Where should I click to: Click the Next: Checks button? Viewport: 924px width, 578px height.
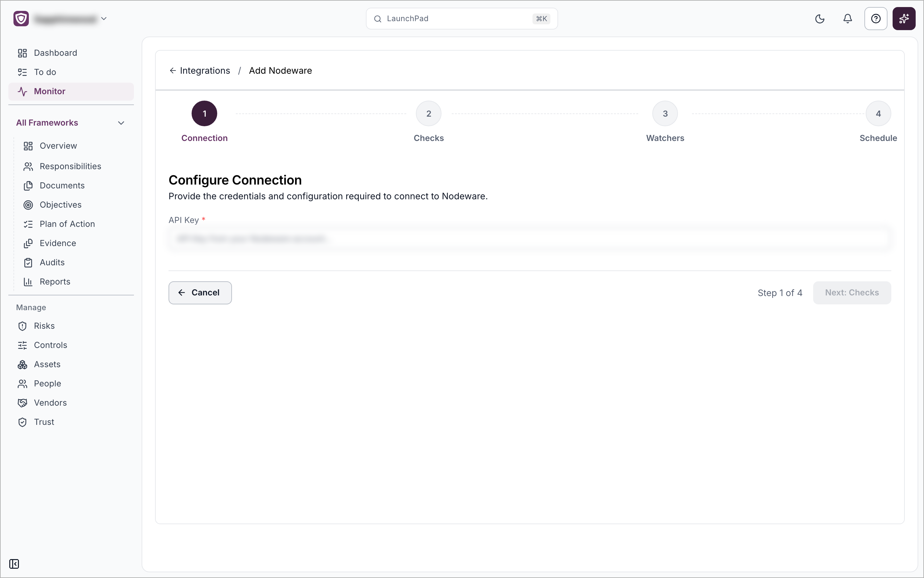[852, 293]
